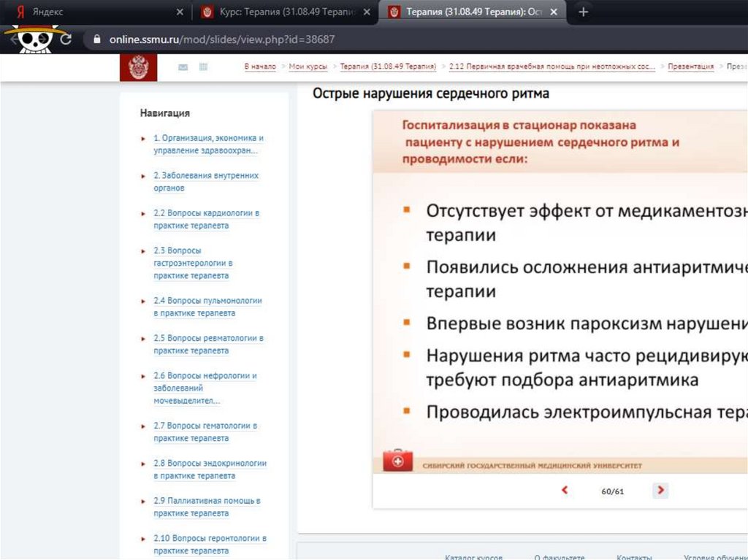Open the calendar grid icon in header
The height and width of the screenshot is (560, 748).
(203, 67)
